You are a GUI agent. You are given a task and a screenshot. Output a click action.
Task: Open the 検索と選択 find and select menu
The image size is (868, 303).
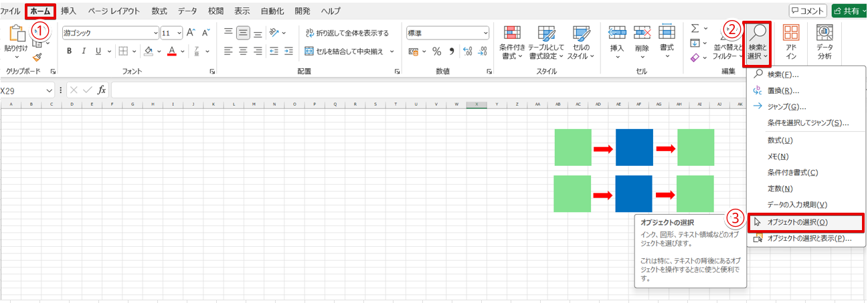pos(758,43)
